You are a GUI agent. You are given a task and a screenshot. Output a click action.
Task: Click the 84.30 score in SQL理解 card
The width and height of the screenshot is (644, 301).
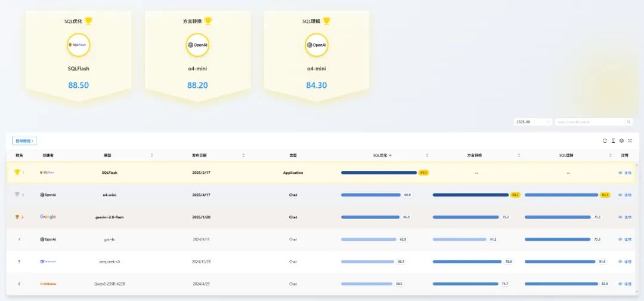click(x=316, y=85)
